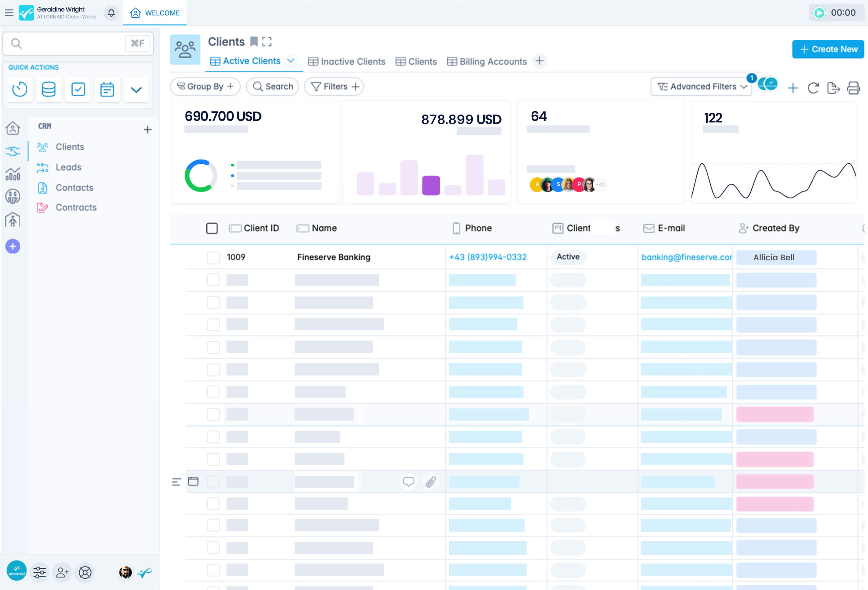
Task: Open the Advanced Filters dropdown
Action: 701,86
